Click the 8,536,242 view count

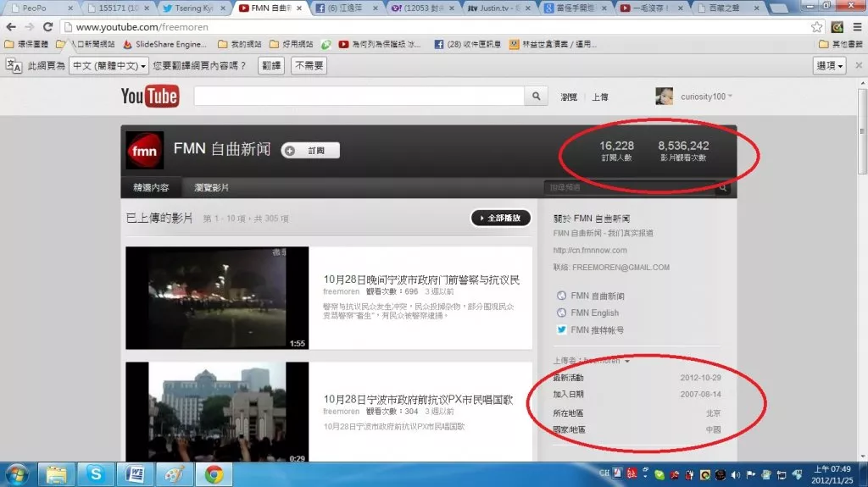pyautogui.click(x=683, y=146)
